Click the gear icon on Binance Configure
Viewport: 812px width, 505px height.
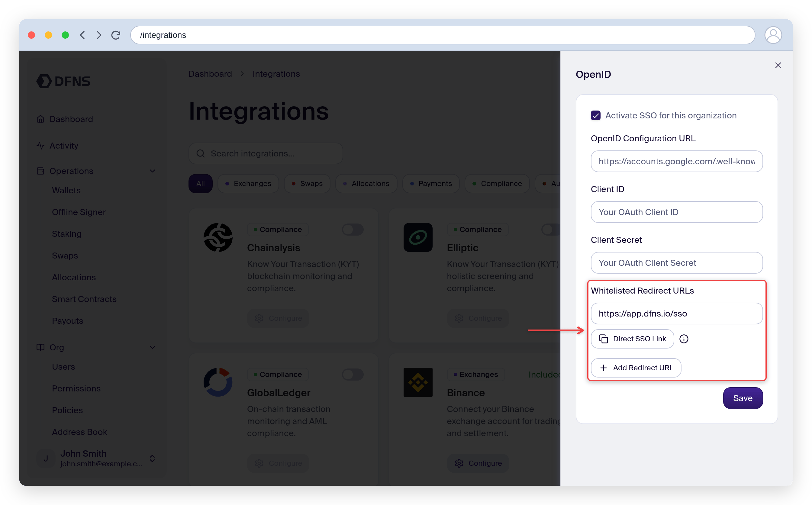point(459,463)
